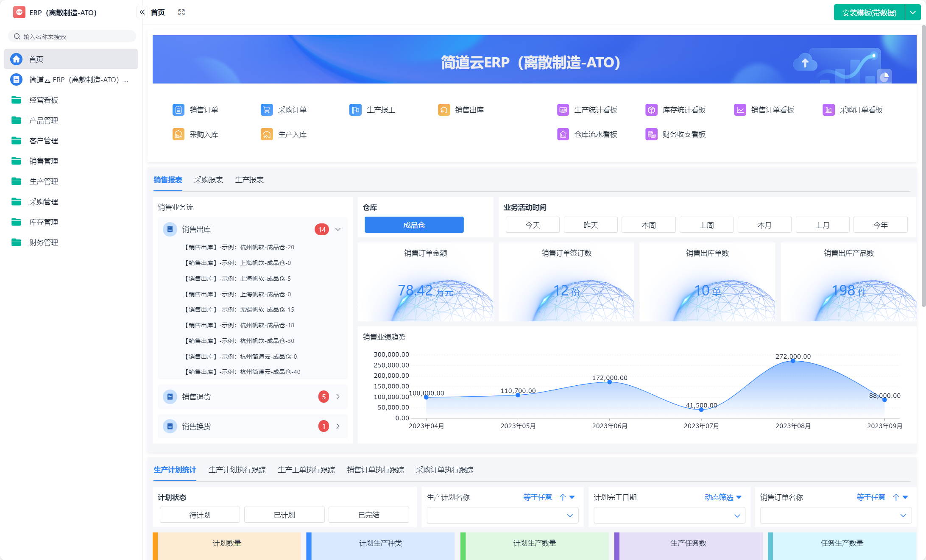Click the 生产报工 flag icon
The height and width of the screenshot is (560, 926).
355,110
